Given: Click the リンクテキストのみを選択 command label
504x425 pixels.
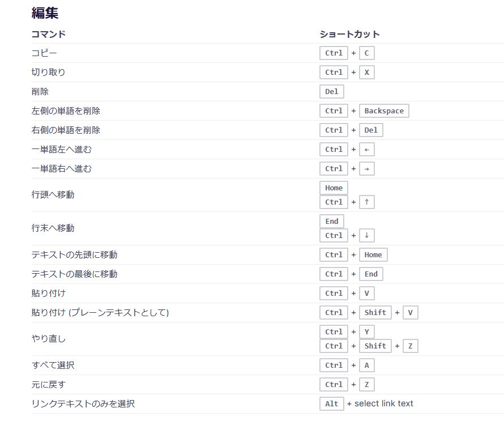Looking at the screenshot, I should (x=83, y=404).
